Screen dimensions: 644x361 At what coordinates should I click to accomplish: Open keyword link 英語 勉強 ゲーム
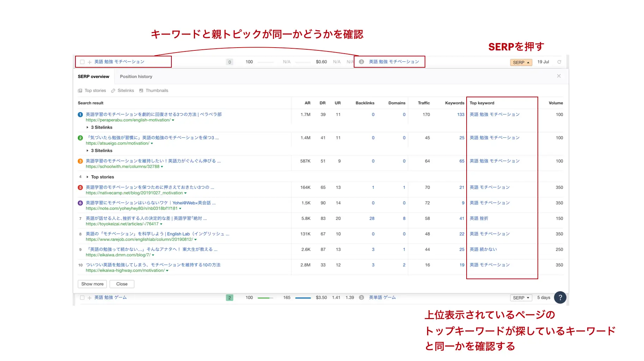(110, 298)
